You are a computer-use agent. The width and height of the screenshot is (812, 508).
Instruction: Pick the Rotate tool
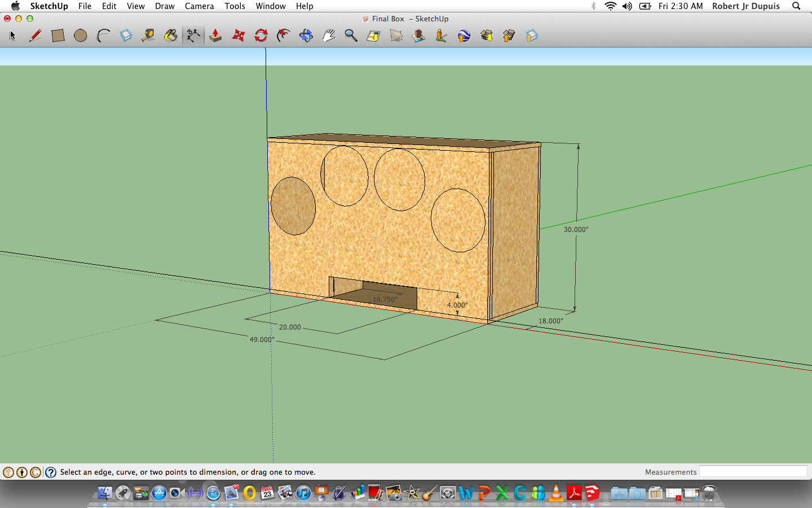(261, 36)
